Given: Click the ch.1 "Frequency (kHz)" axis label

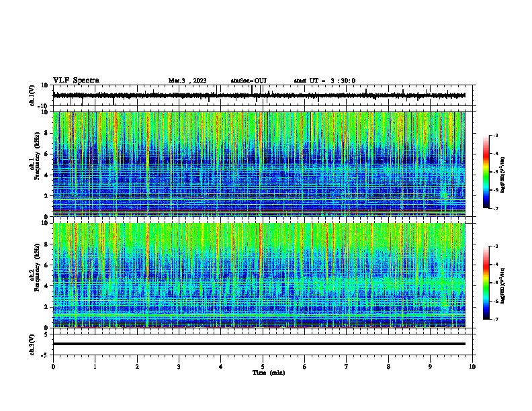Looking at the screenshot, I should 37,156.
